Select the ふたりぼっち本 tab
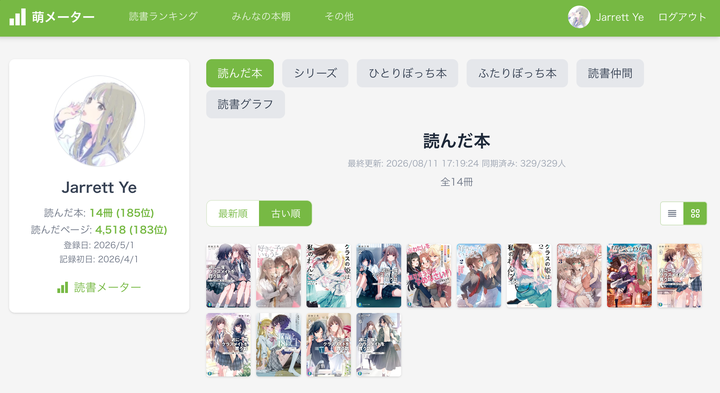The height and width of the screenshot is (393, 720). [517, 73]
